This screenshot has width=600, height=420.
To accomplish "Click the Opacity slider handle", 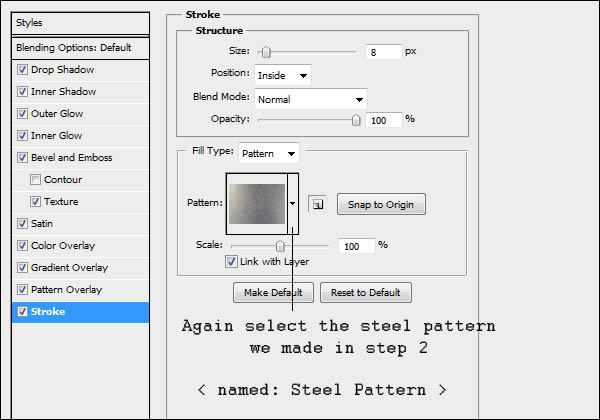I will click(356, 120).
